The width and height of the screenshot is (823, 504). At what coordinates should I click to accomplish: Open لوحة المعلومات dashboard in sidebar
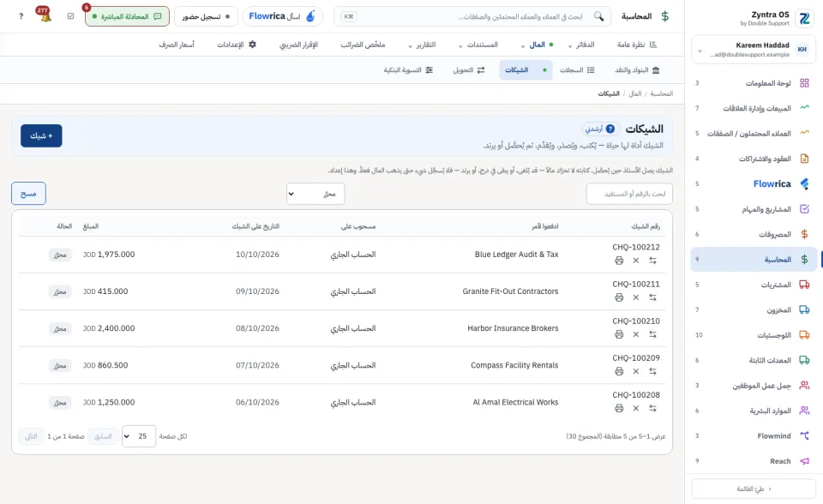pyautogui.click(x=754, y=83)
